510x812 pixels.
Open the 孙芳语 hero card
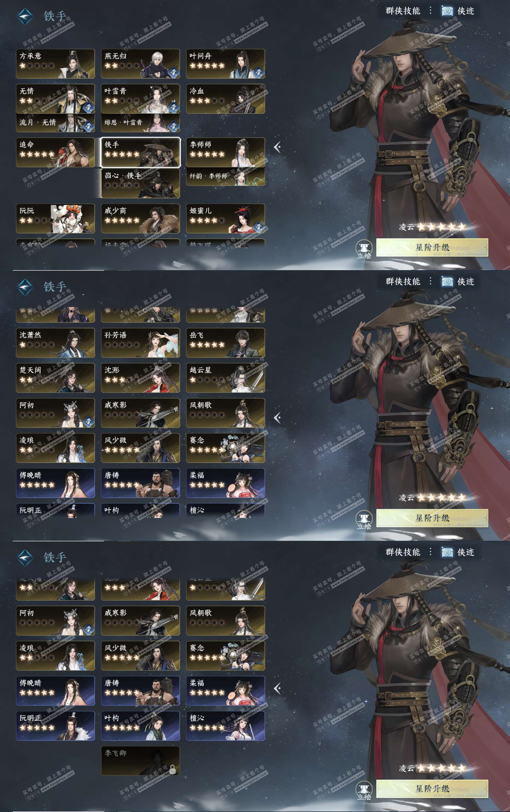point(141,343)
